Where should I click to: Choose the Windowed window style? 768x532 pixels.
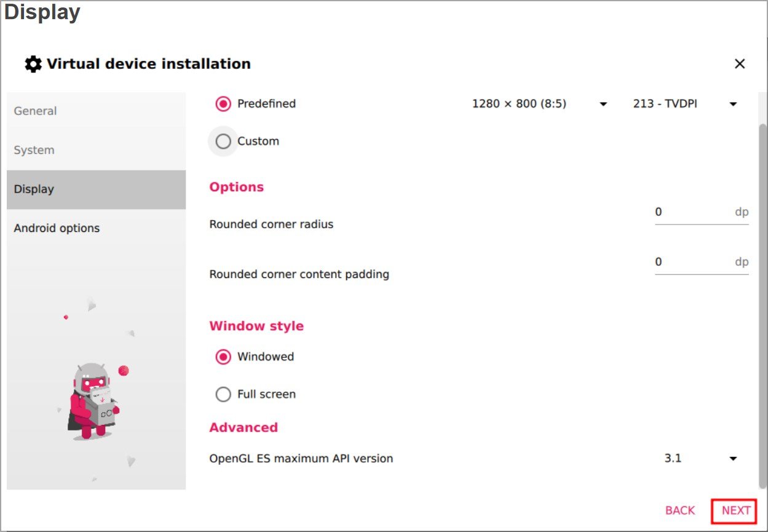[223, 357]
